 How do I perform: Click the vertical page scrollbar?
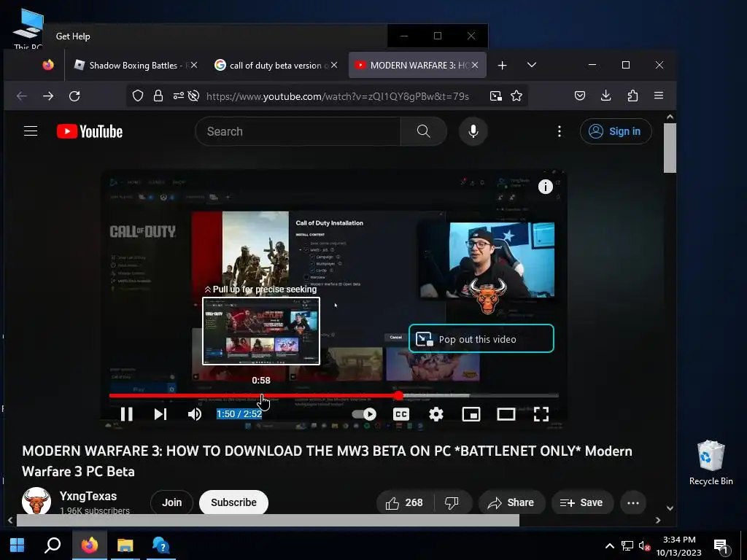click(670, 148)
